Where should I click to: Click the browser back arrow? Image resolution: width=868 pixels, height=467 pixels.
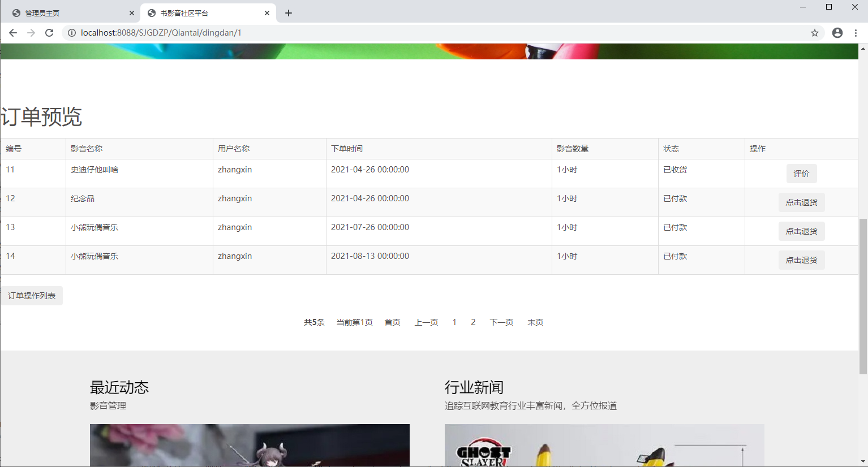coord(13,33)
